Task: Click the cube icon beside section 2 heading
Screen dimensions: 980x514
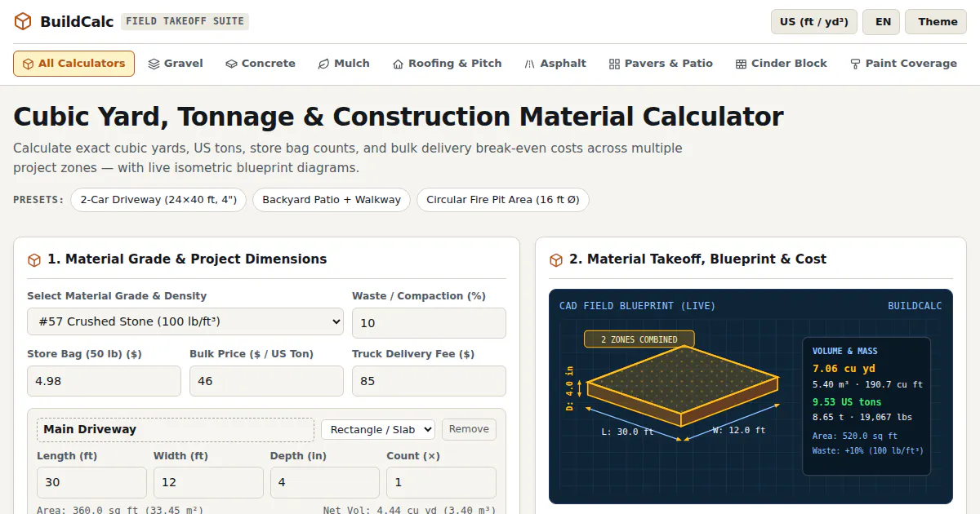Action: click(x=556, y=259)
